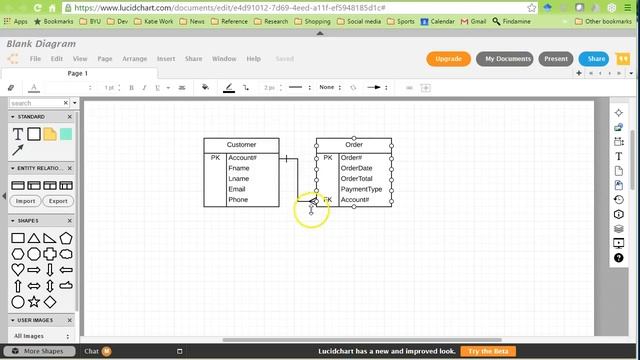Select the Text shape in Standard panel

[18, 134]
